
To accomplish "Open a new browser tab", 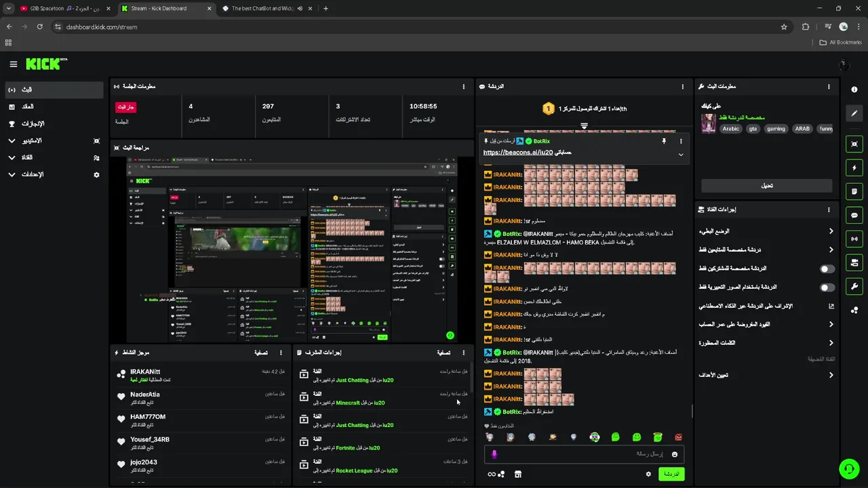I will (x=325, y=9).
